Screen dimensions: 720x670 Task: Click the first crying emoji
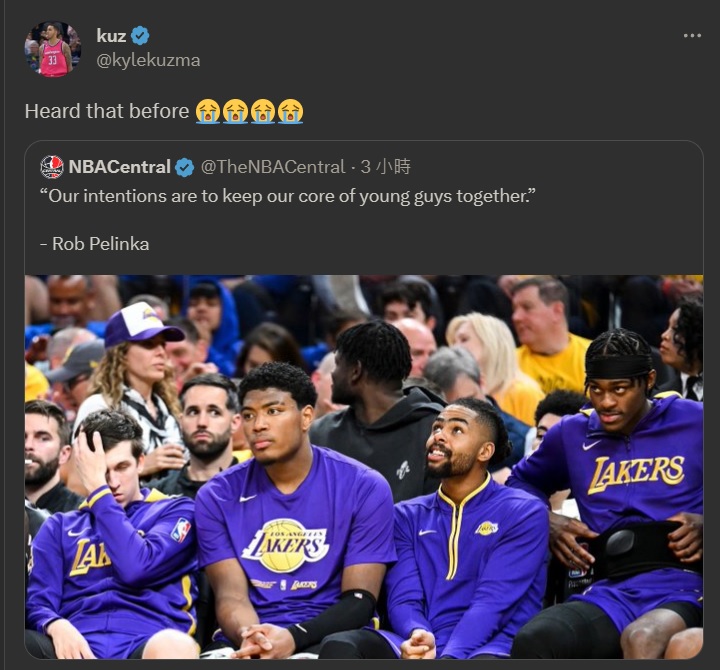(208, 111)
